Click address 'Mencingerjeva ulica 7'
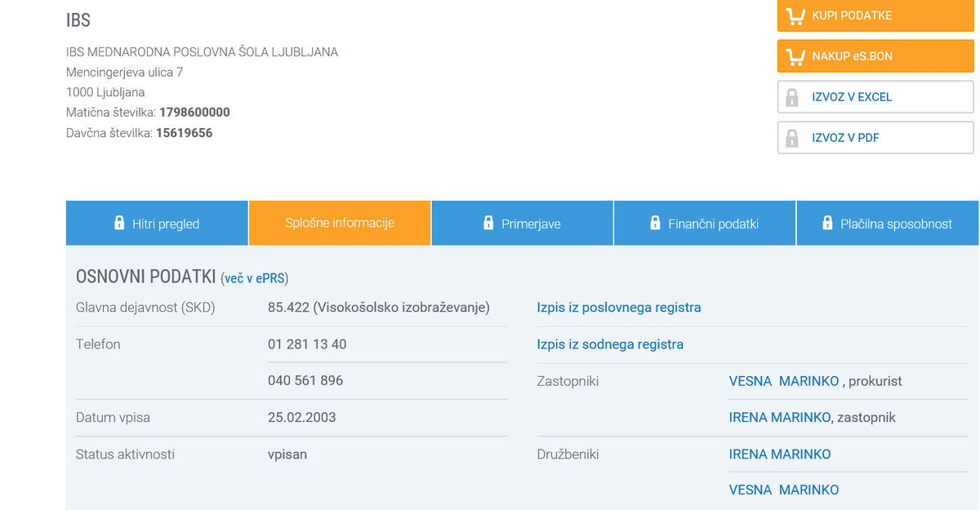Viewport: 980px width, 510px height. click(124, 72)
